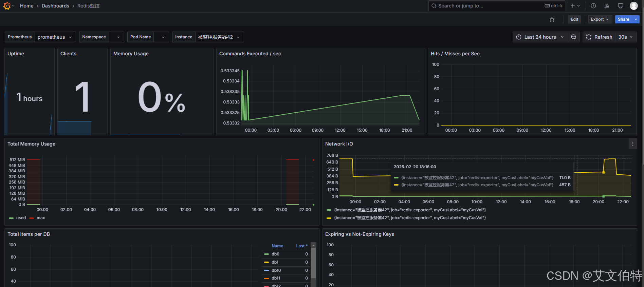Open the Dashboards breadcrumb link
The height and width of the screenshot is (287, 644).
[x=55, y=6]
